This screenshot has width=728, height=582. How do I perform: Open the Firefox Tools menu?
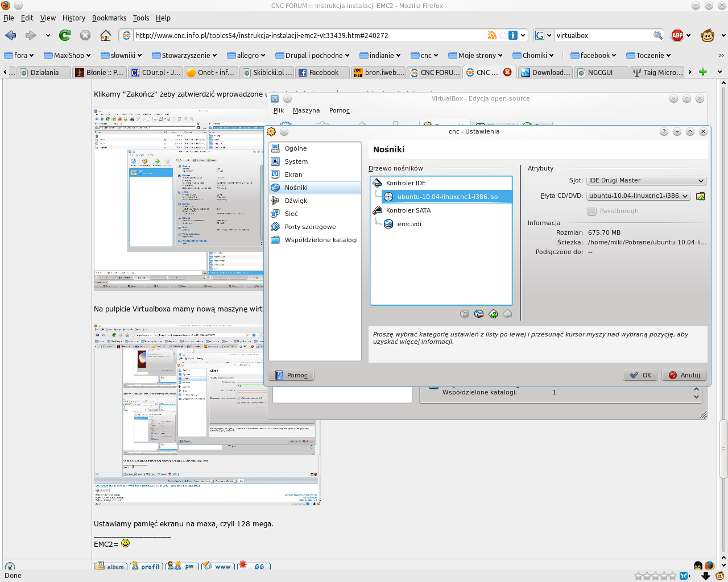click(141, 18)
